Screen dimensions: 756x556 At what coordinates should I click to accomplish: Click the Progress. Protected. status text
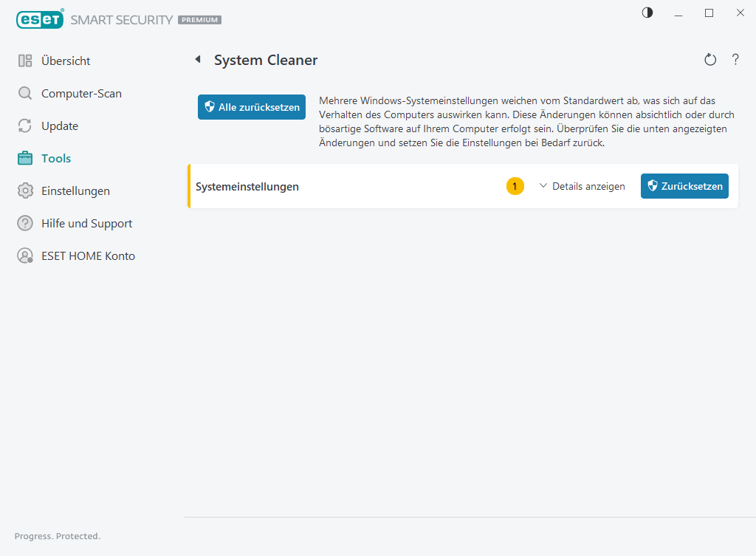[57, 536]
